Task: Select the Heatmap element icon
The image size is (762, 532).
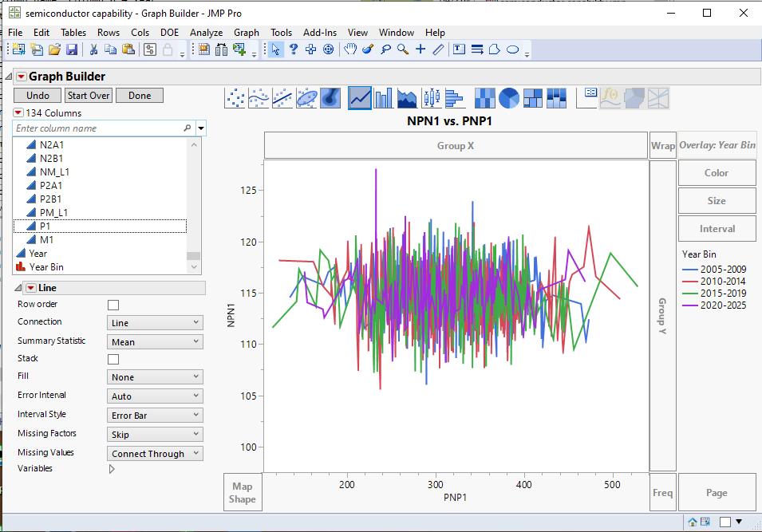Action: tap(484, 97)
